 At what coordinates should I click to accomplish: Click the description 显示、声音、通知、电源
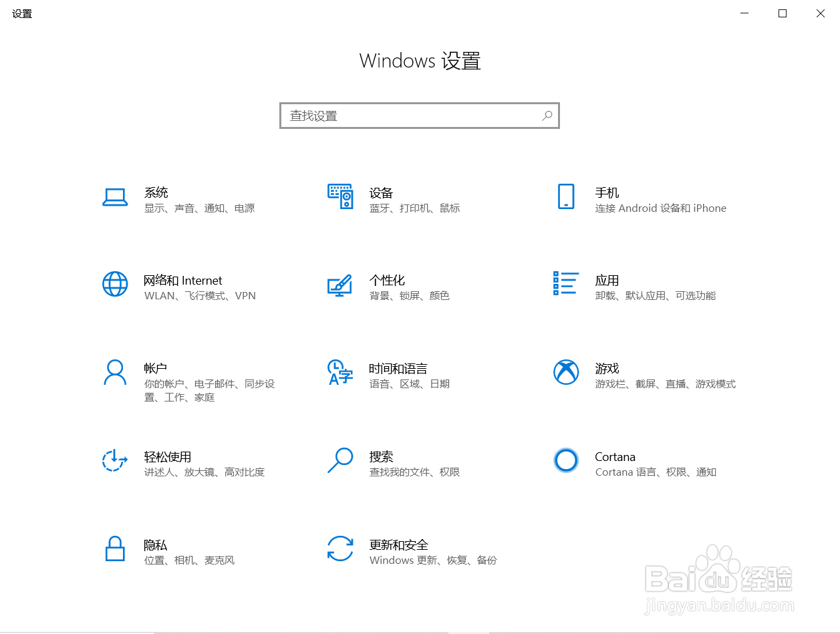[199, 208]
